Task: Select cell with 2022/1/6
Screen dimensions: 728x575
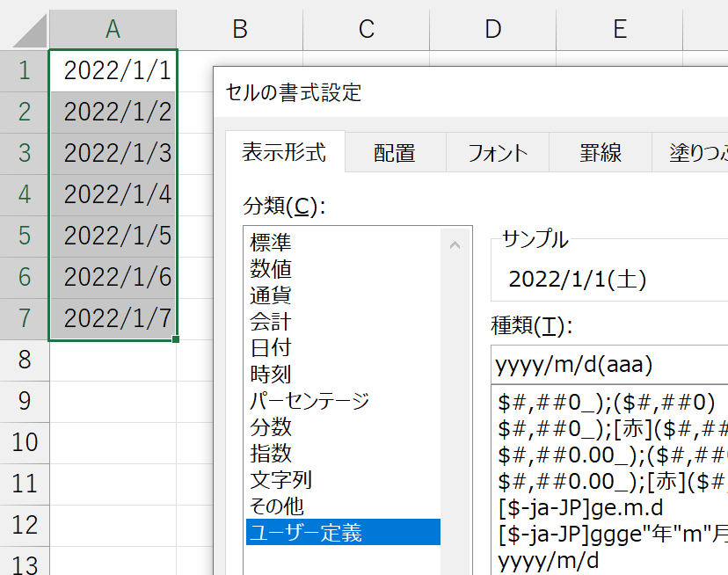Action: [113, 277]
